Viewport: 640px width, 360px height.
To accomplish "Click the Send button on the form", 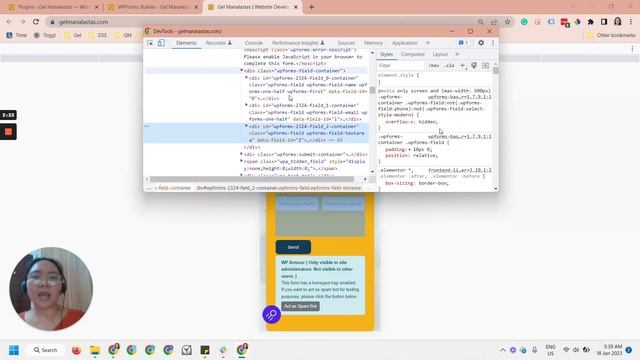I will click(x=293, y=247).
